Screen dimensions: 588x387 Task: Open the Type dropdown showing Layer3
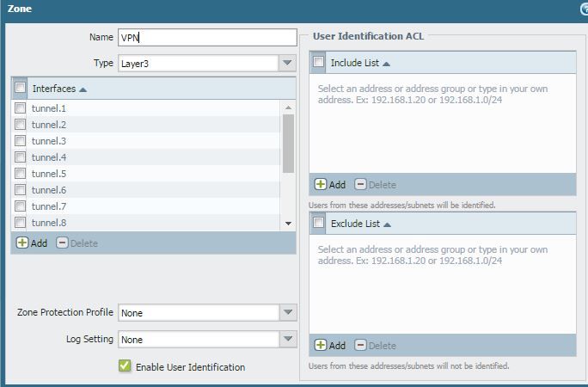coord(288,64)
